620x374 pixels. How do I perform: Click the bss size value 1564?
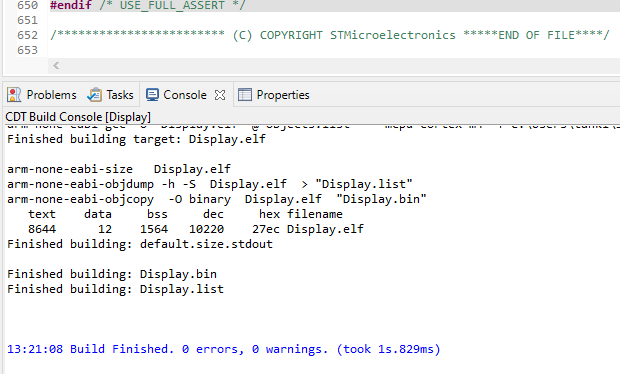tap(154, 229)
